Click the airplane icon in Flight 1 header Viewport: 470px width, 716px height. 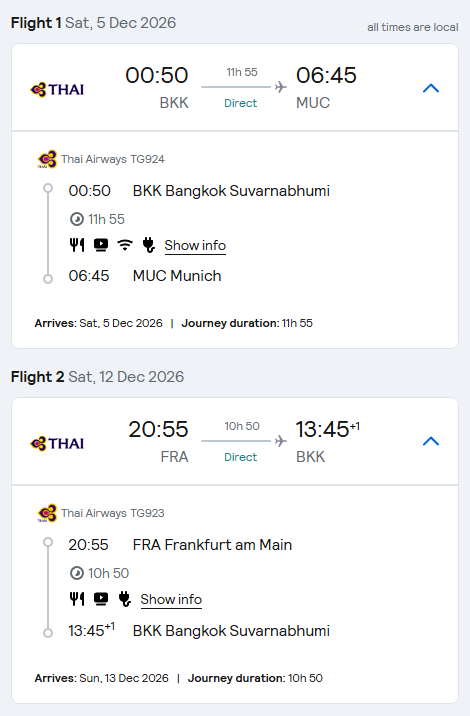[280, 87]
